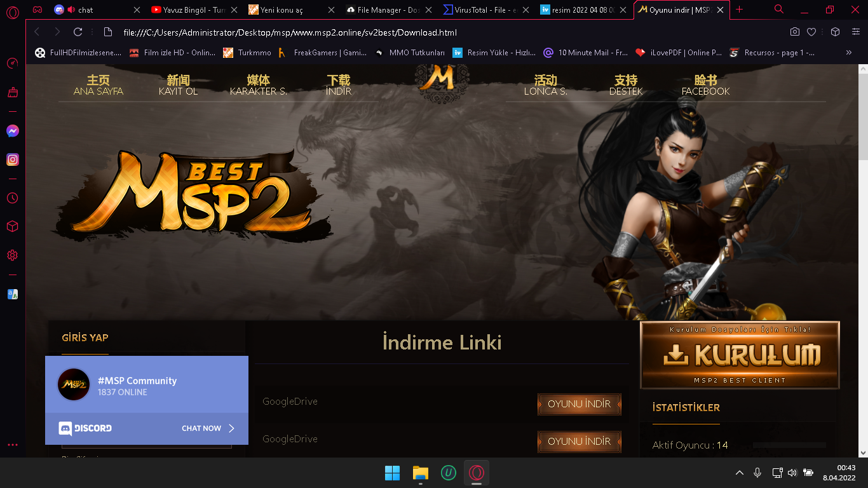Open Windows Start button

[x=392, y=473]
